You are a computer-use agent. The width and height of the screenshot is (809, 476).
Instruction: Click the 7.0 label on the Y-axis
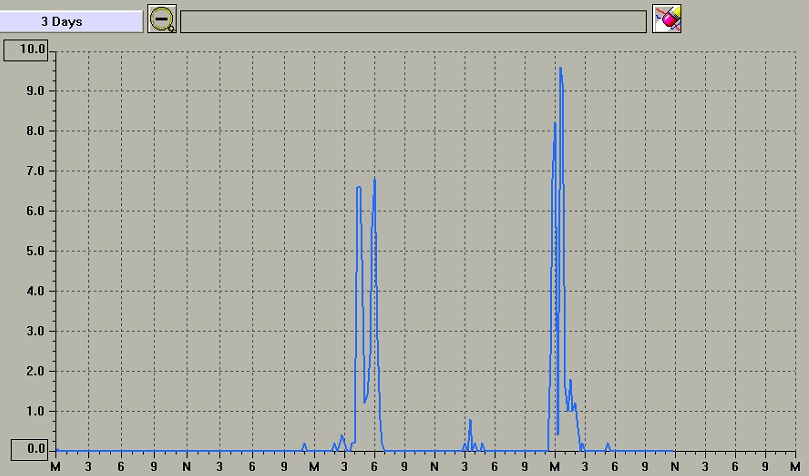pos(35,171)
